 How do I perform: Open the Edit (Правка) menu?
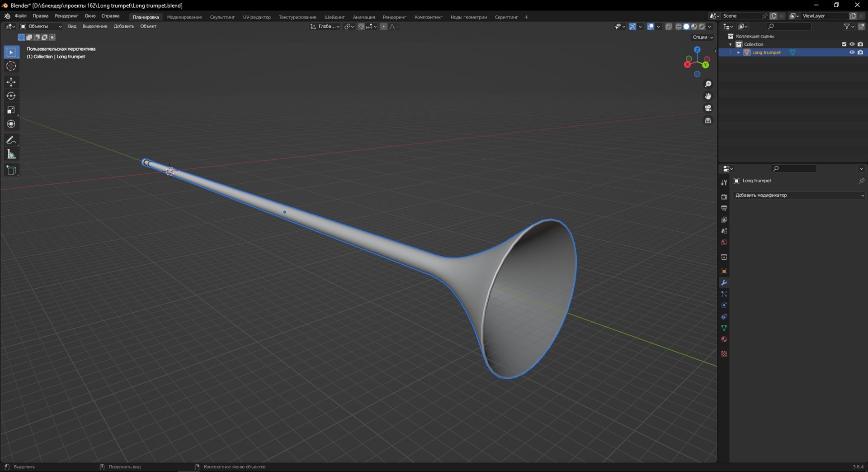[x=41, y=16]
